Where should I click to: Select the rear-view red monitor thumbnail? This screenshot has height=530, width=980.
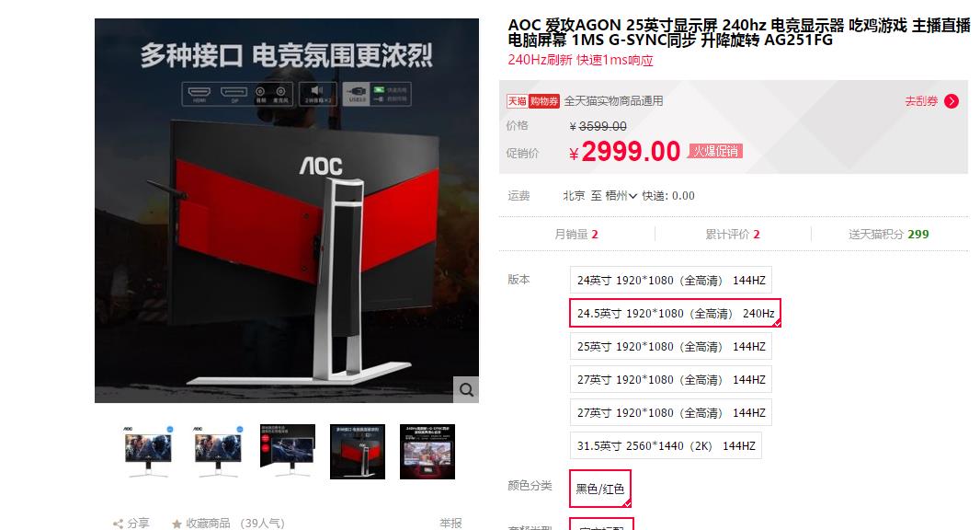click(x=358, y=452)
